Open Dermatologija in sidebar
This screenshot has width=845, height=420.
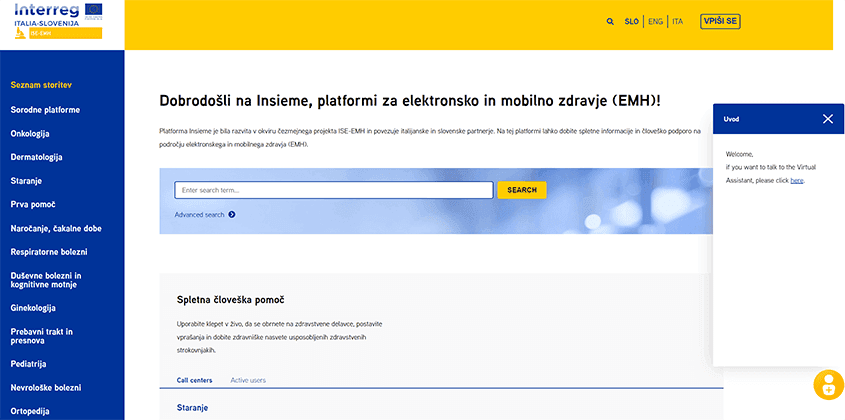coord(37,157)
